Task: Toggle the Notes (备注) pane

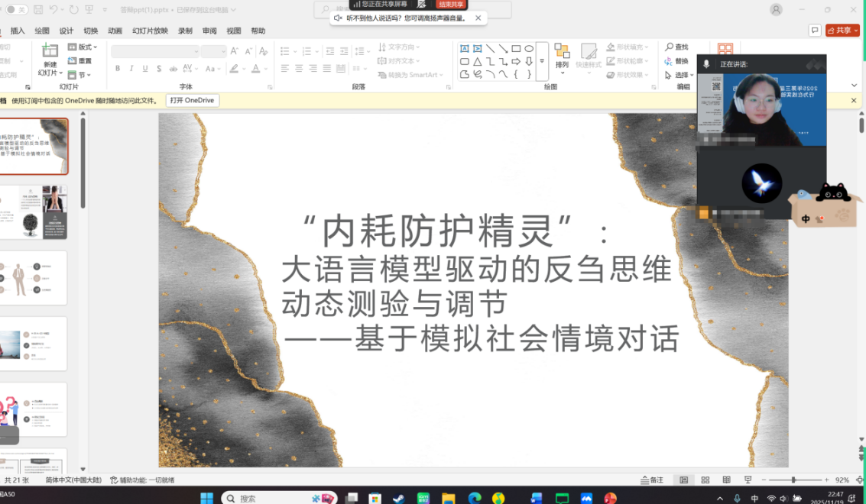Action: coord(653,480)
